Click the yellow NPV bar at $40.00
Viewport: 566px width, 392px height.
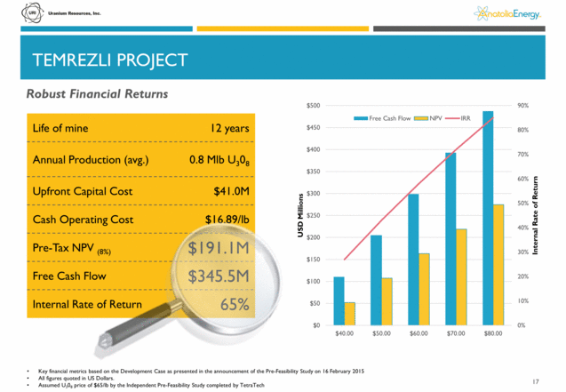pos(350,314)
